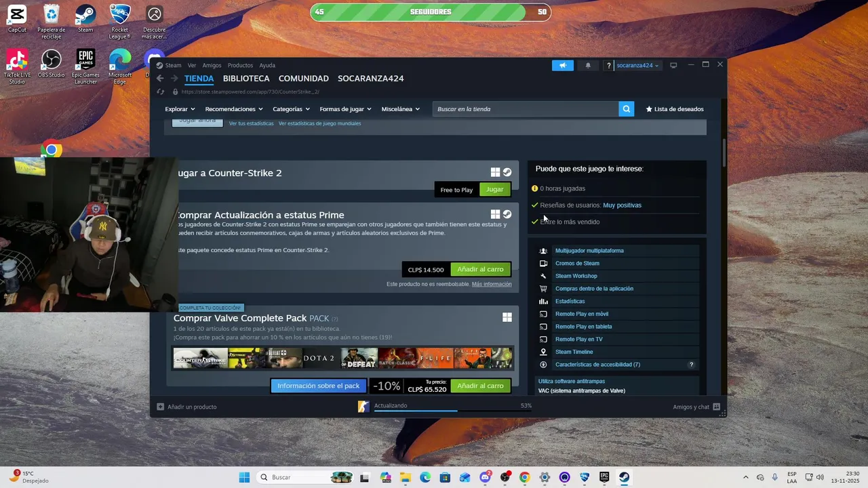This screenshot has width=868, height=488.
Task: Open Discord from the taskbar
Action: [x=485, y=477]
